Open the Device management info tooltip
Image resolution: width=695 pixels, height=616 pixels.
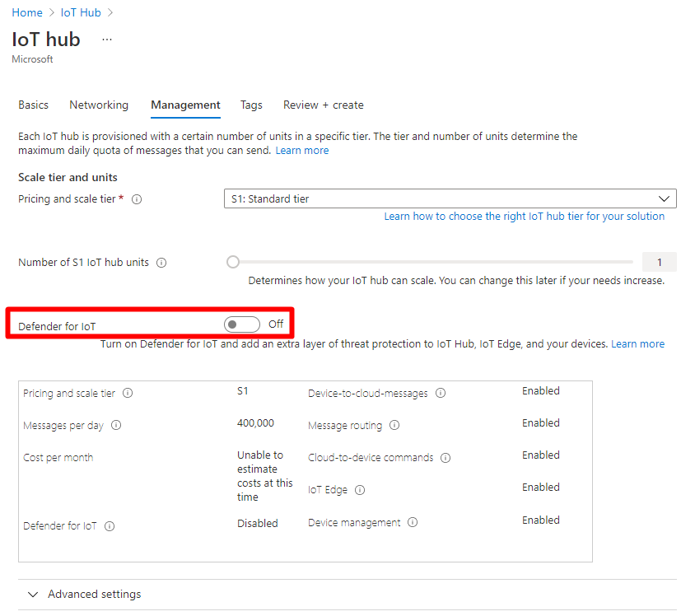click(x=412, y=522)
